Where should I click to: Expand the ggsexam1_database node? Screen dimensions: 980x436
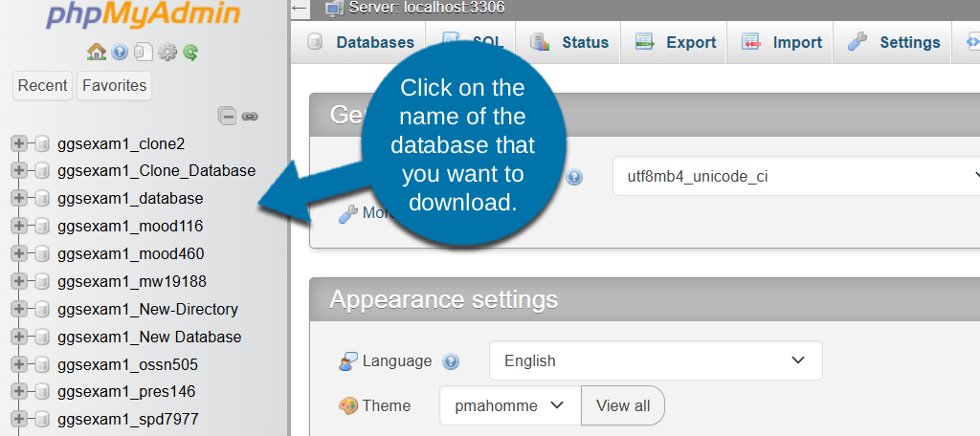(x=17, y=199)
